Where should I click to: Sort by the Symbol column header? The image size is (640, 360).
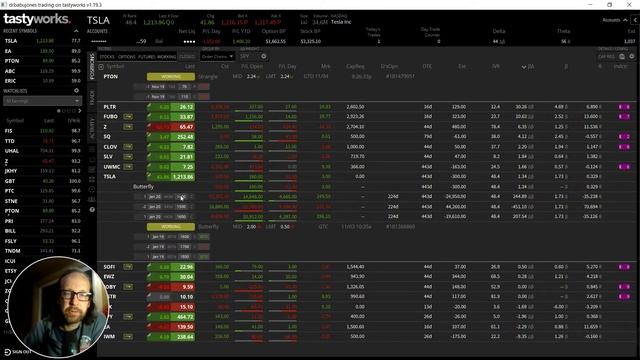coord(115,67)
